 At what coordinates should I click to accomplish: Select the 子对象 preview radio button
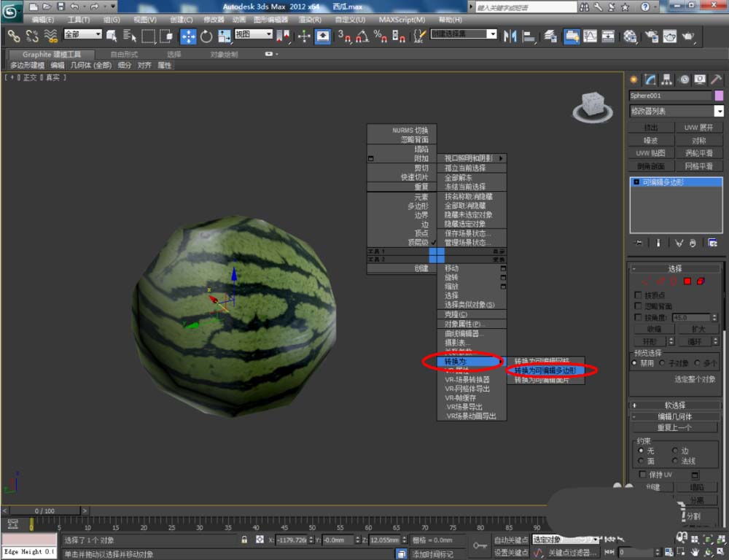(662, 363)
